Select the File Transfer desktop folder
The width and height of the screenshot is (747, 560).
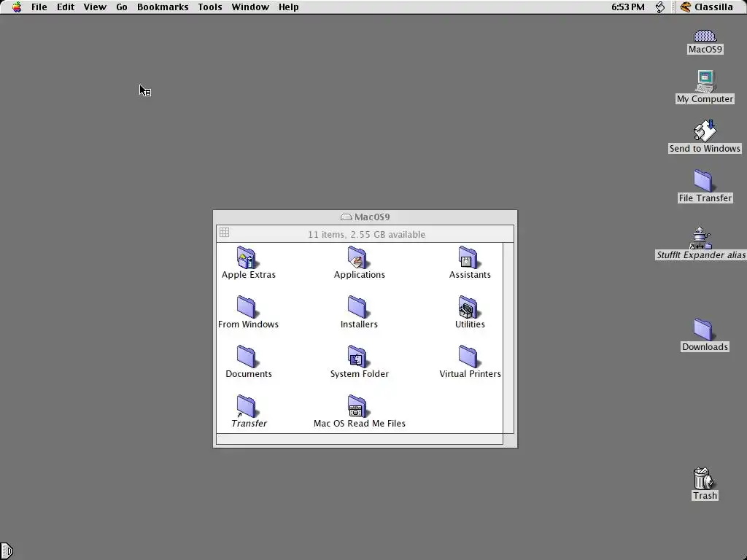(703, 181)
